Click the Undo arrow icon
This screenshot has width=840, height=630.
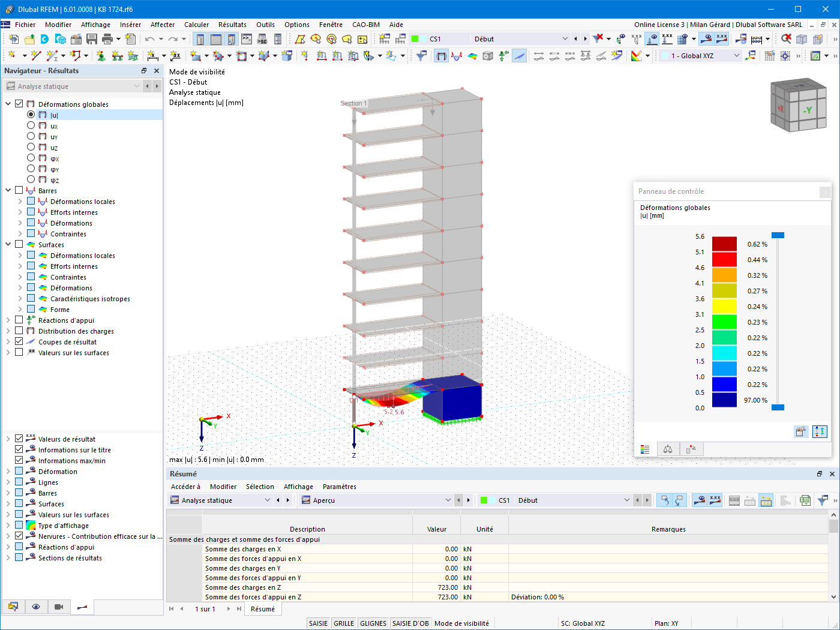click(x=149, y=39)
